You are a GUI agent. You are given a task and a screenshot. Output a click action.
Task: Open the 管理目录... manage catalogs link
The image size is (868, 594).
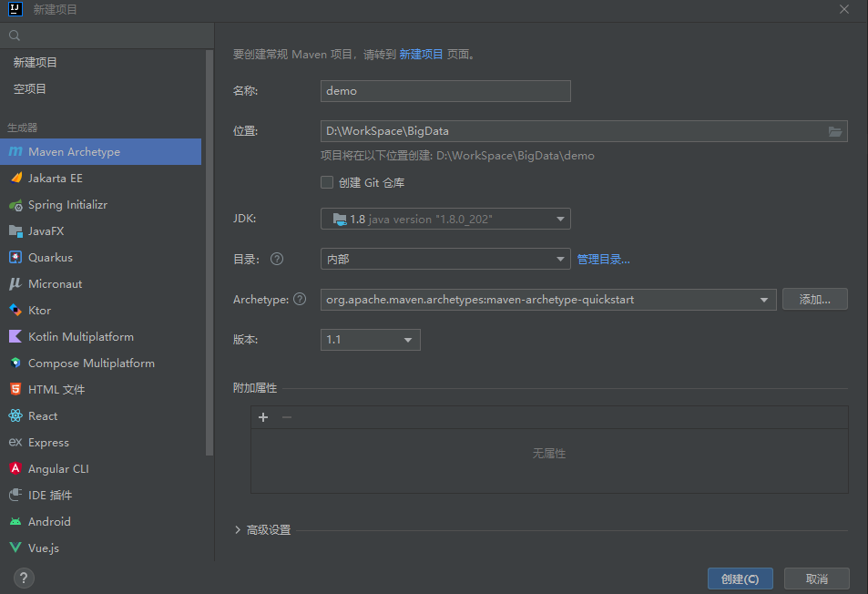pyautogui.click(x=603, y=259)
